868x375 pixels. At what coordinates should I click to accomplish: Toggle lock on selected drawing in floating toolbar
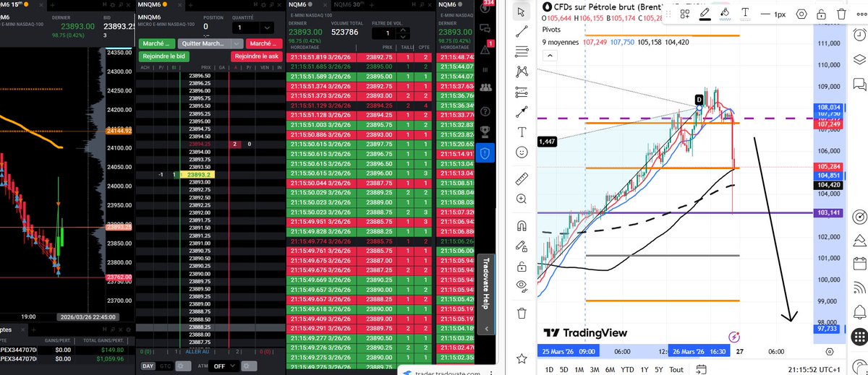pyautogui.click(x=822, y=14)
